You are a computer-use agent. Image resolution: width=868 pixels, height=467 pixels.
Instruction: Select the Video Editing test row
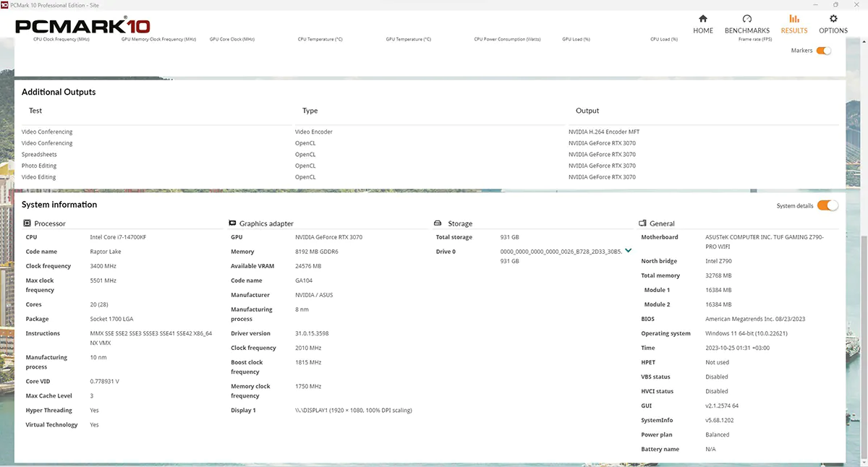pos(39,177)
